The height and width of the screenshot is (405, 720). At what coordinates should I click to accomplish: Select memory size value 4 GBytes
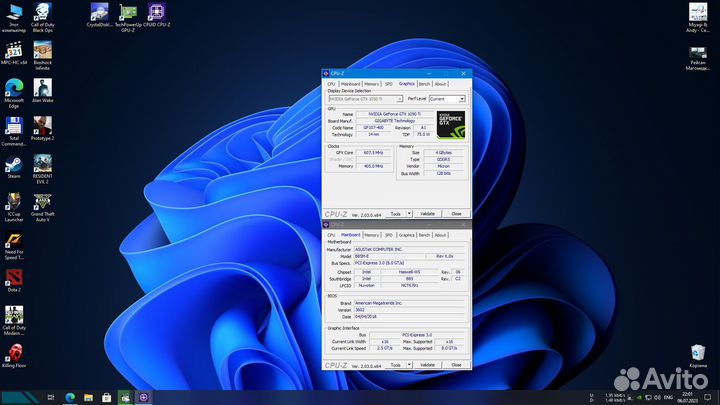(444, 152)
